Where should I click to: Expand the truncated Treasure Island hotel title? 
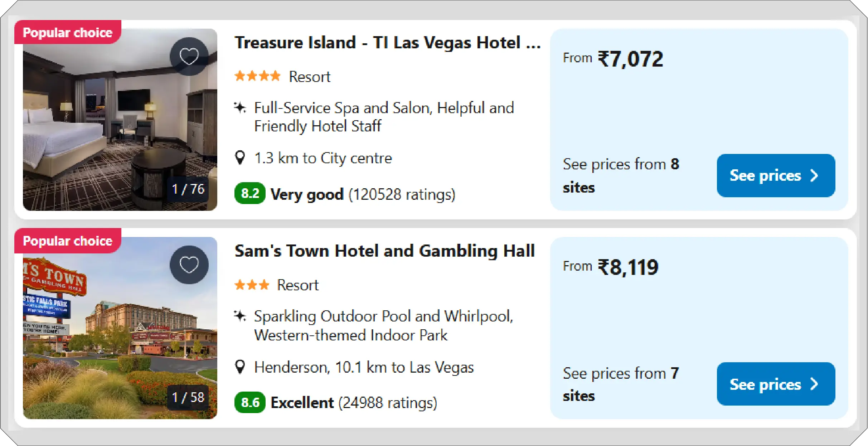coord(388,43)
